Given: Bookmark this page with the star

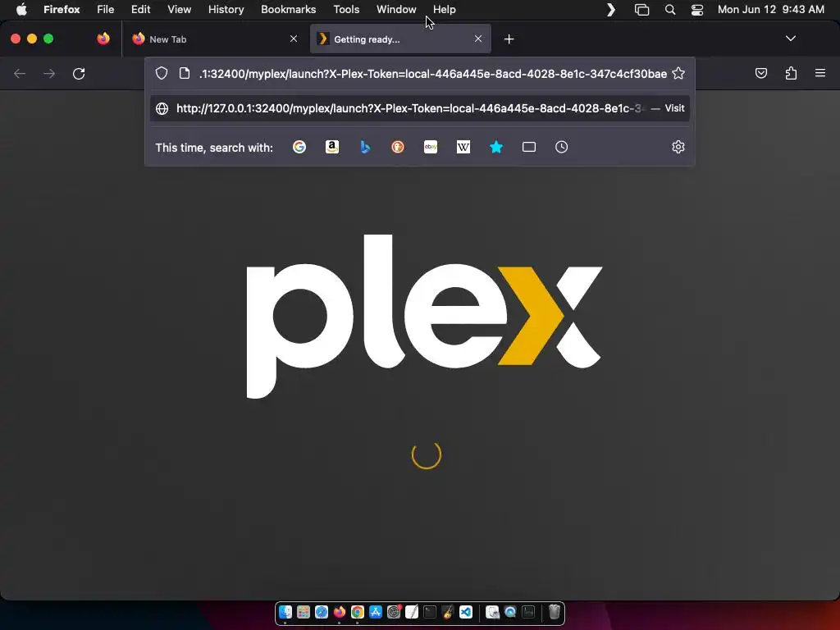Looking at the screenshot, I should click(x=678, y=73).
